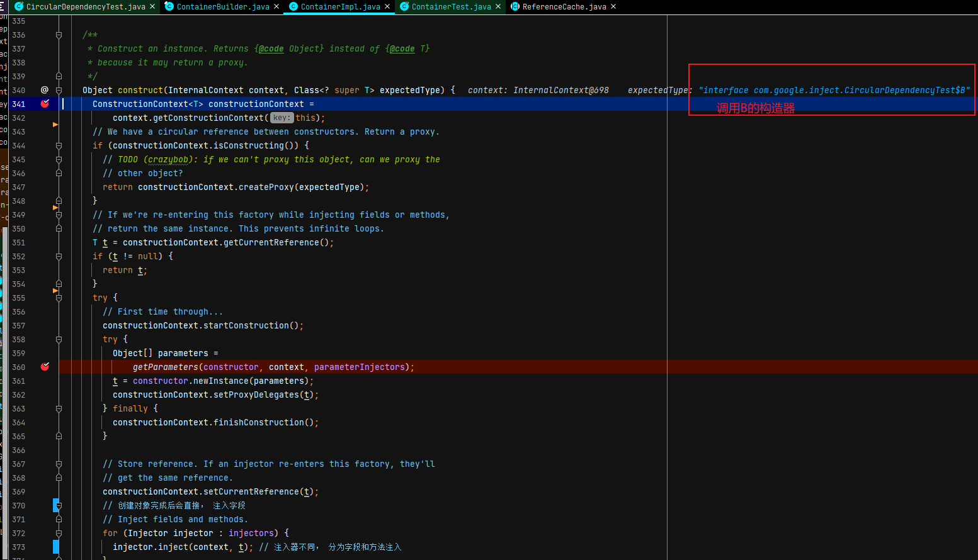
Task: Collapse the comment block at line 349
Action: 59,215
